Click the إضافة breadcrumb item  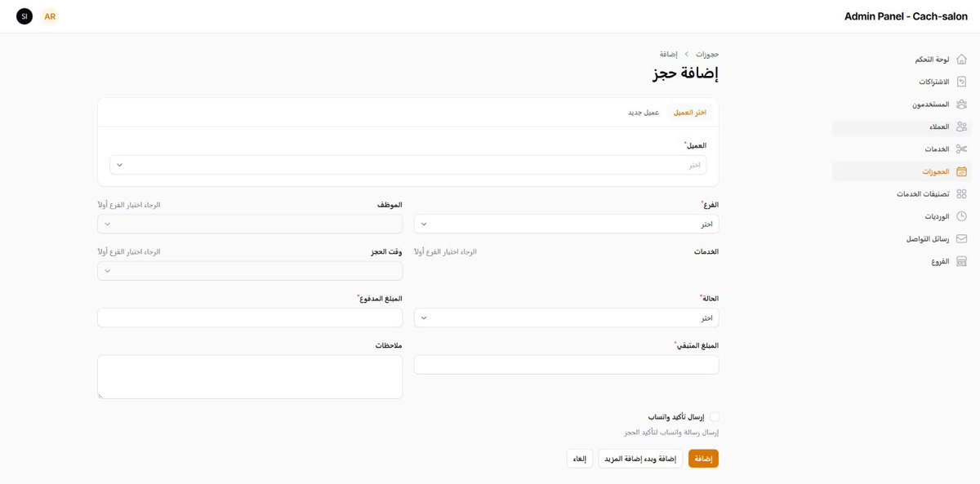pos(669,54)
